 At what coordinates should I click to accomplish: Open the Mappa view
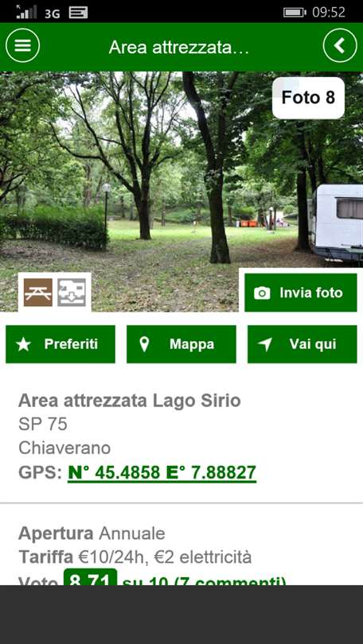tap(181, 344)
